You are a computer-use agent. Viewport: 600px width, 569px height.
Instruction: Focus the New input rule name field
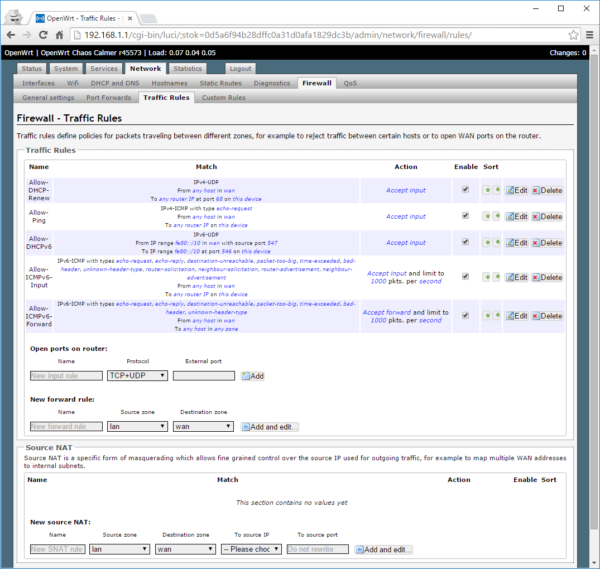pos(66,376)
